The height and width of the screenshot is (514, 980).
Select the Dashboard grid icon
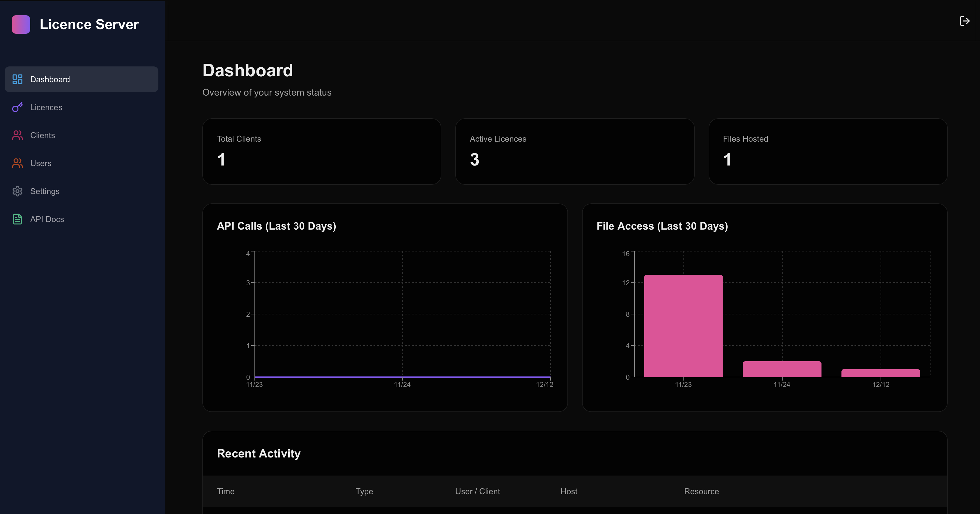(17, 79)
